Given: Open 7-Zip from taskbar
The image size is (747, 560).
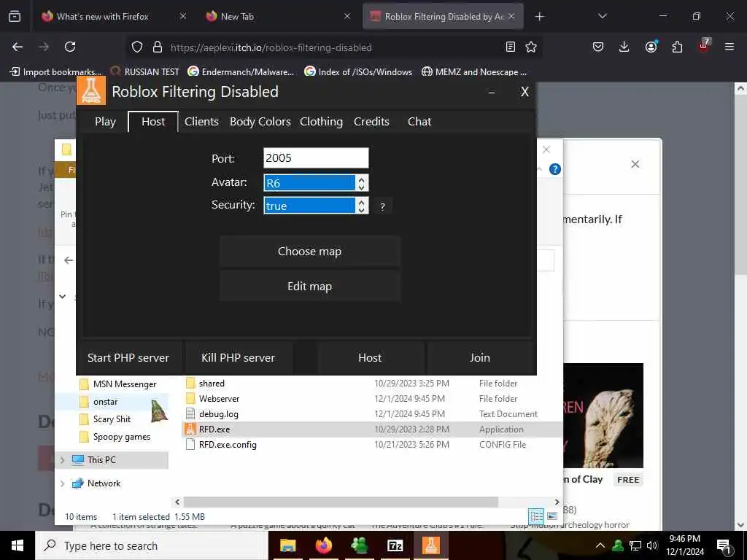Looking at the screenshot, I should click(x=395, y=545).
